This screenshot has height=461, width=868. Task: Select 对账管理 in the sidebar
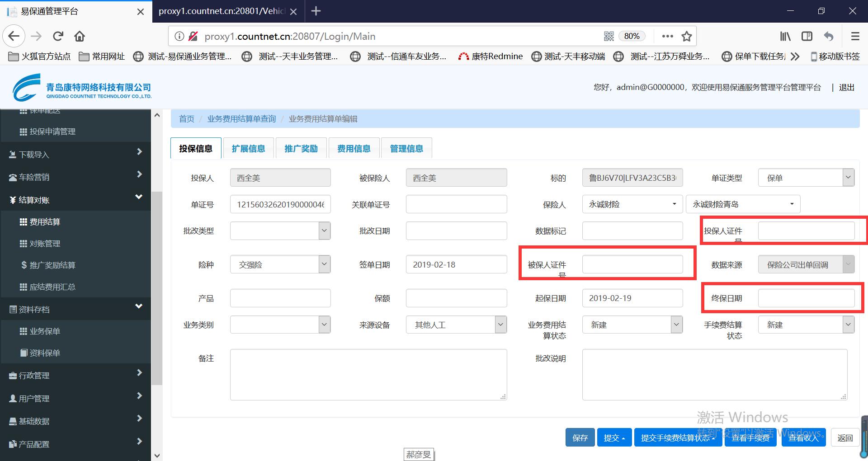tap(45, 244)
